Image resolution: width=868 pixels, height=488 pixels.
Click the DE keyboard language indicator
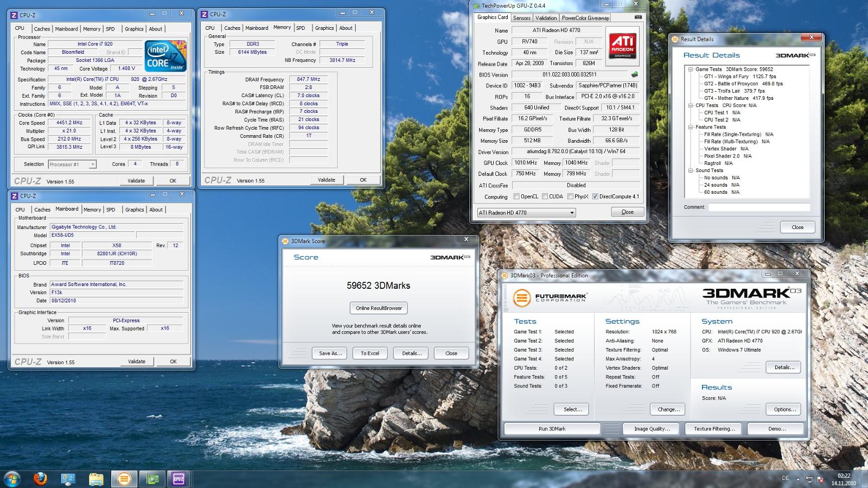point(786,478)
